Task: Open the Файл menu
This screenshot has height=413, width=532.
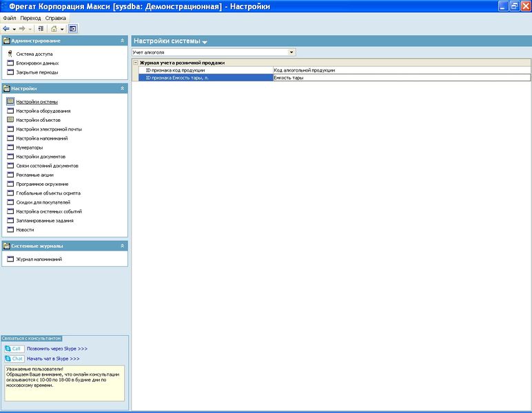Action: click(10, 18)
